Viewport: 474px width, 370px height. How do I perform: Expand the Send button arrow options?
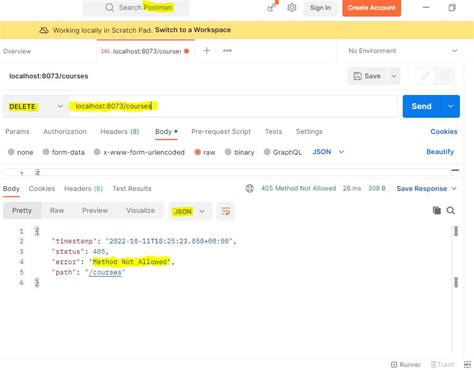coord(451,106)
